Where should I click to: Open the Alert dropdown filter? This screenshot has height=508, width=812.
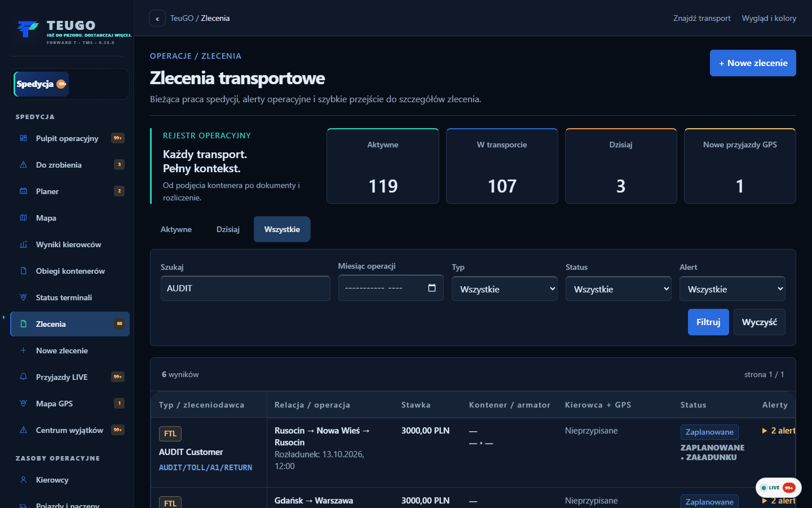(732, 289)
